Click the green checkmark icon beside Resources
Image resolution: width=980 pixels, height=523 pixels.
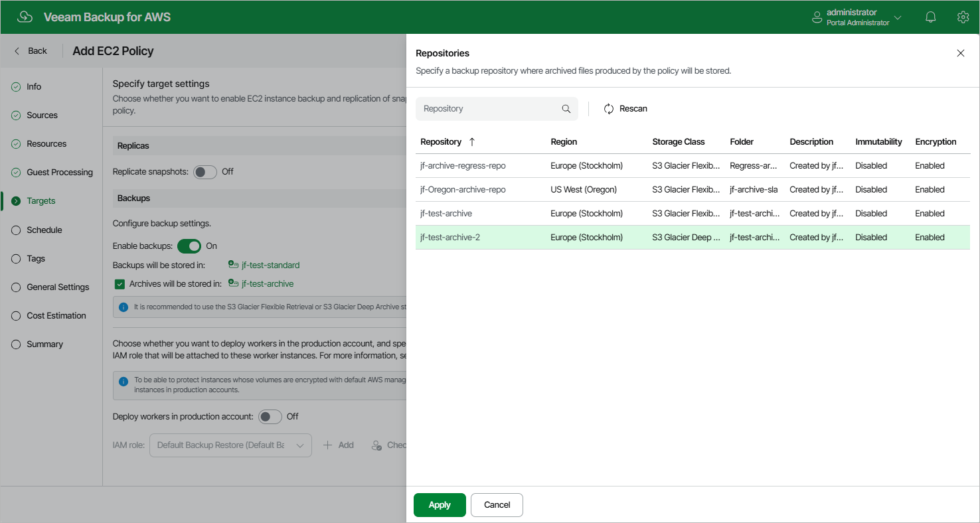[x=16, y=144]
